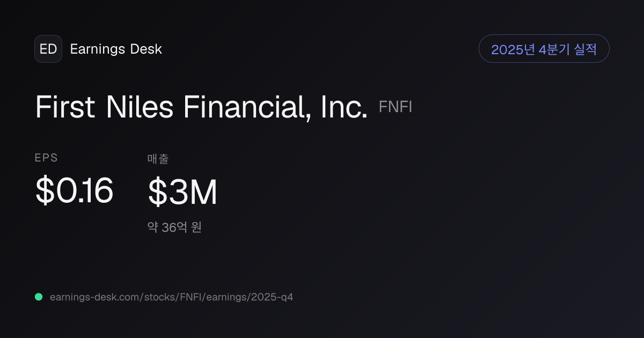Click the word Niles in company heading

[x=140, y=107]
